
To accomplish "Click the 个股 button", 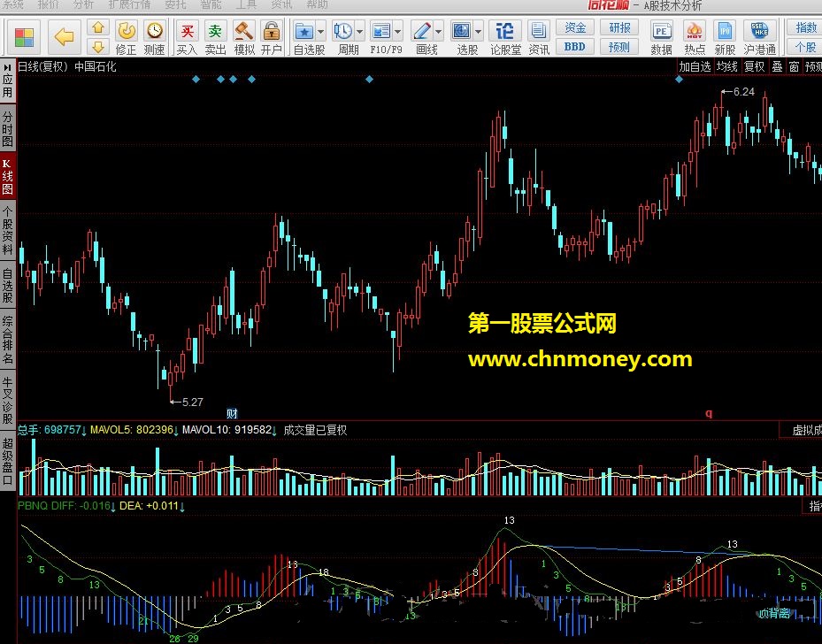I will pos(804,47).
